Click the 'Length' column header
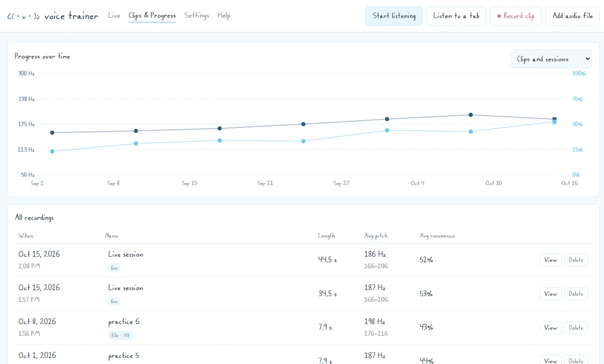This screenshot has height=364, width=604. [x=326, y=236]
